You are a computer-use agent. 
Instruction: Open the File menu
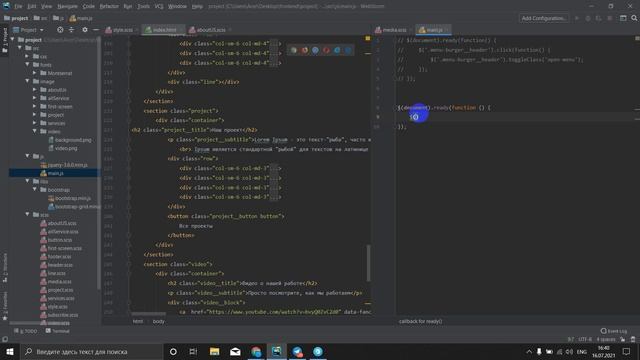tap(18, 6)
